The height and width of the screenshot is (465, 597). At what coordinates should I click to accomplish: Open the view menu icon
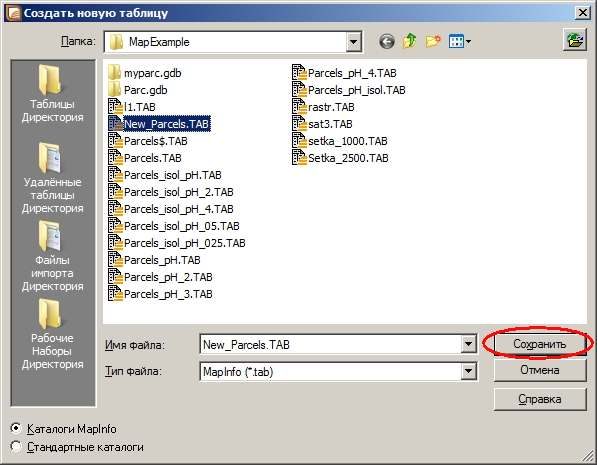pyautogui.click(x=460, y=41)
